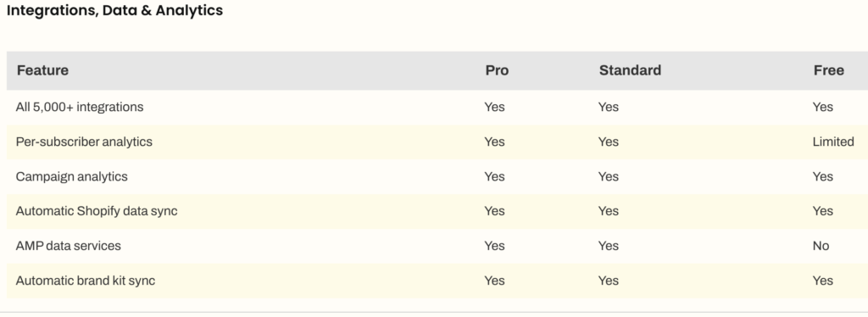868x317 pixels.
Task: Click Pro plan Yes for All 5,000+ integrations
Action: click(494, 107)
